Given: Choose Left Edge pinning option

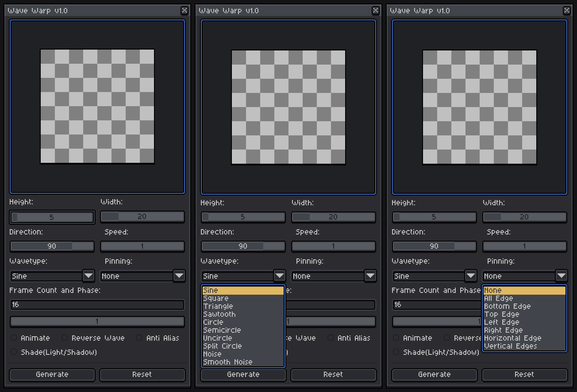Looking at the screenshot, I should coord(524,322).
